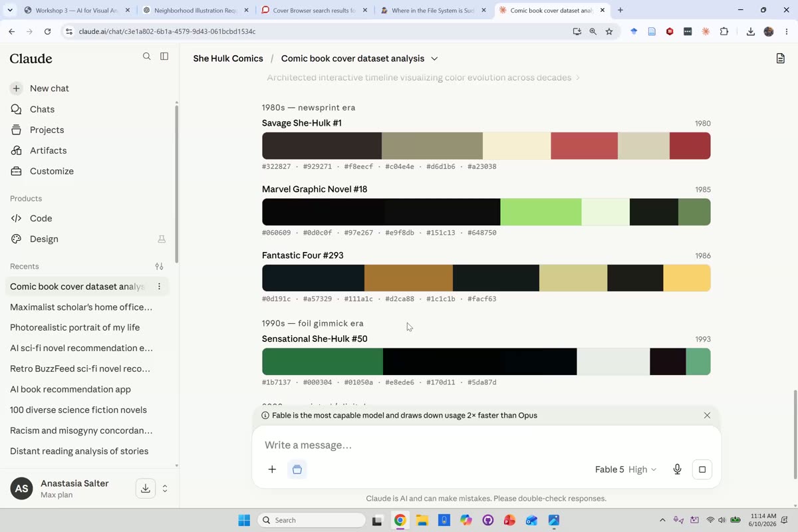
Task: Open Windows Start menu
Action: point(244,520)
